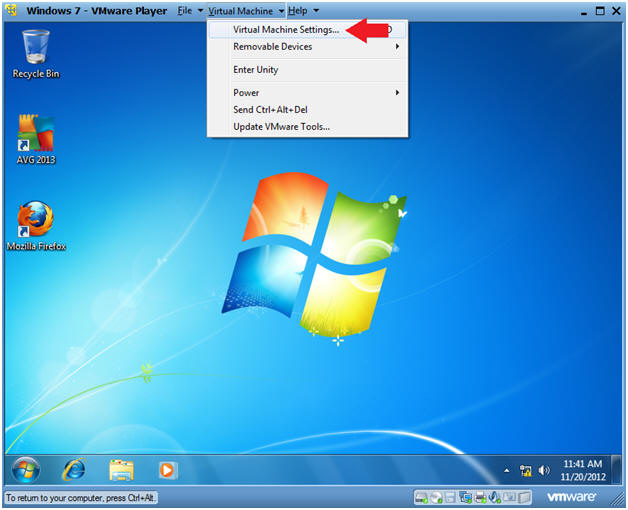Click 'To return to your computer' status text
The width and height of the screenshot is (628, 510).
click(x=80, y=498)
